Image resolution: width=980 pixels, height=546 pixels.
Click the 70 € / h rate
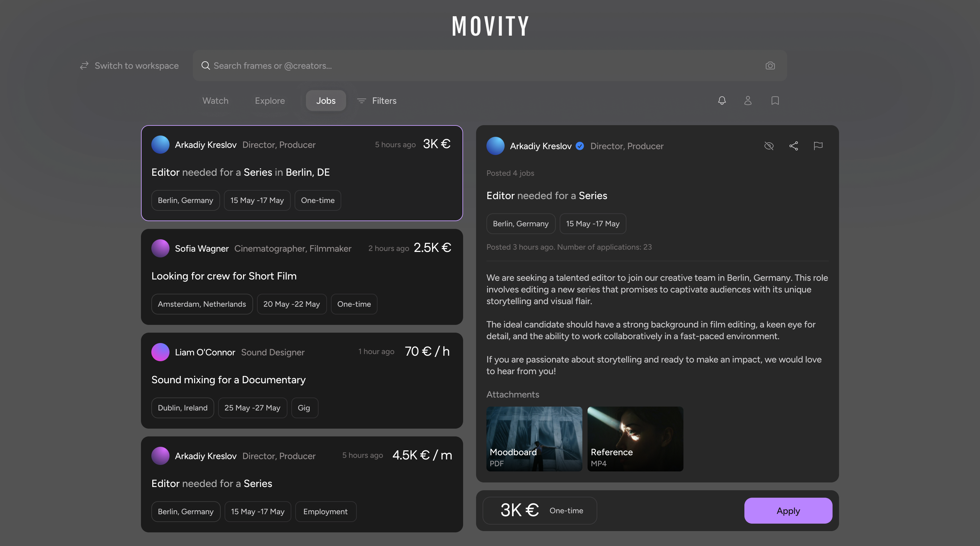pyautogui.click(x=427, y=351)
